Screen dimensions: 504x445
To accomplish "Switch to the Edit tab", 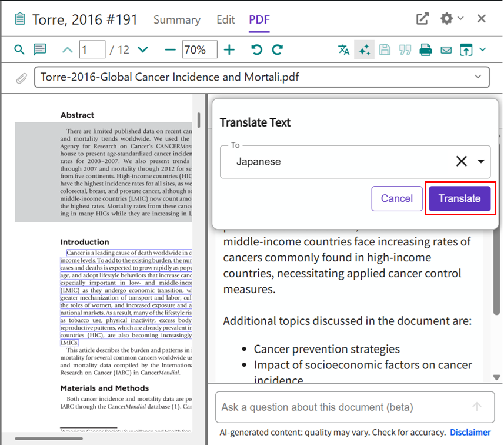I will [225, 19].
